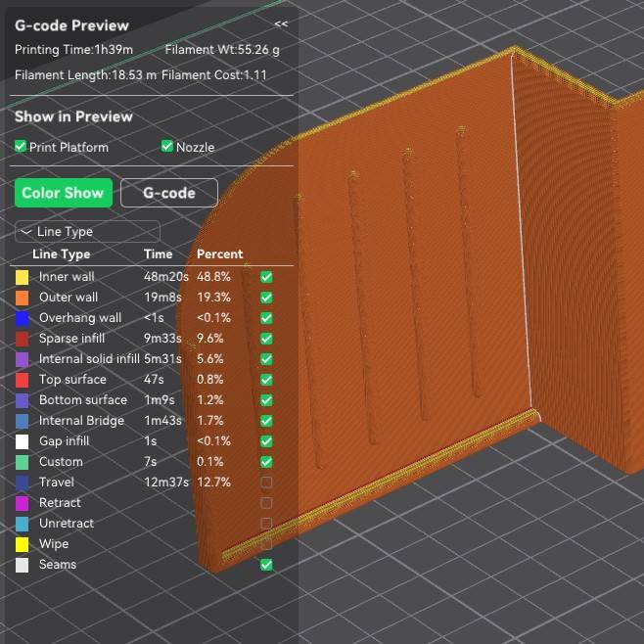Uncheck Internal solid infill visibility checkbox

266,359
